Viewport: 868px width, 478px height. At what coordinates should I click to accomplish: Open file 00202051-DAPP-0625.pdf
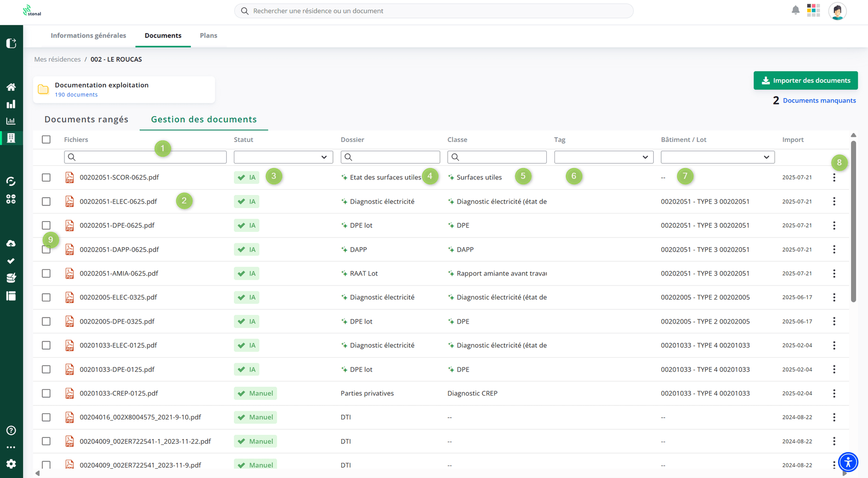[119, 249]
